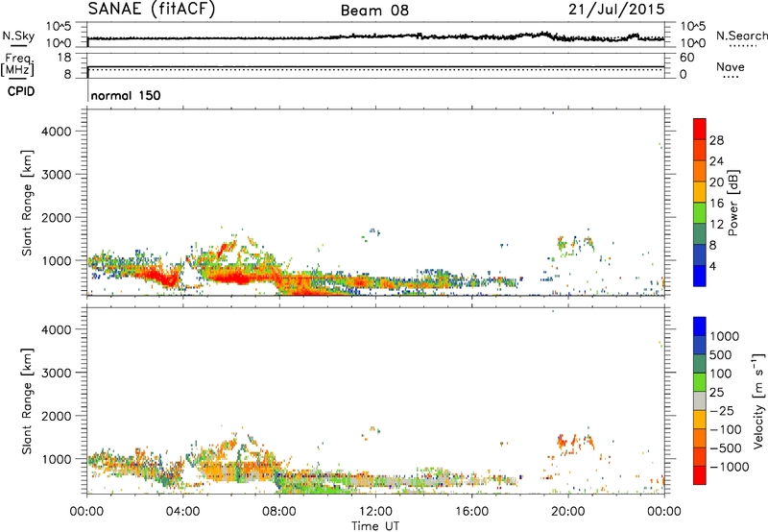Click the 18 MHz frequency tick label
Screen dimensions: 768x532
pyautogui.click(x=63, y=58)
